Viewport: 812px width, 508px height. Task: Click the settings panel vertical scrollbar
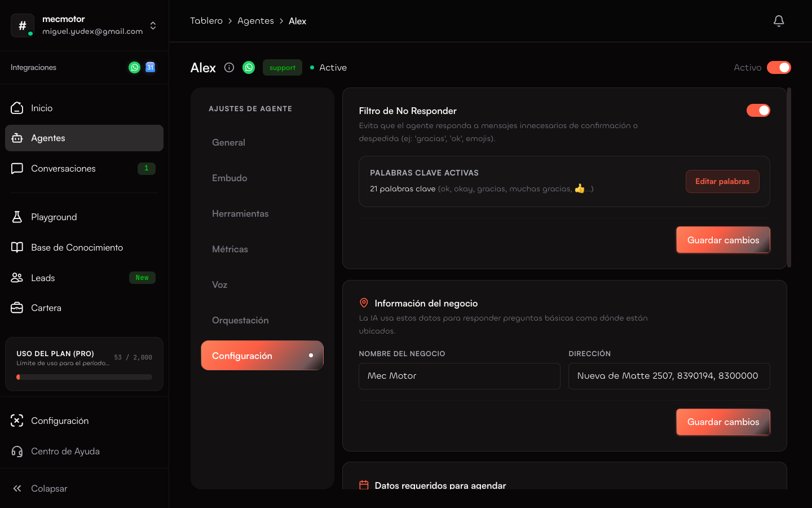(789, 177)
